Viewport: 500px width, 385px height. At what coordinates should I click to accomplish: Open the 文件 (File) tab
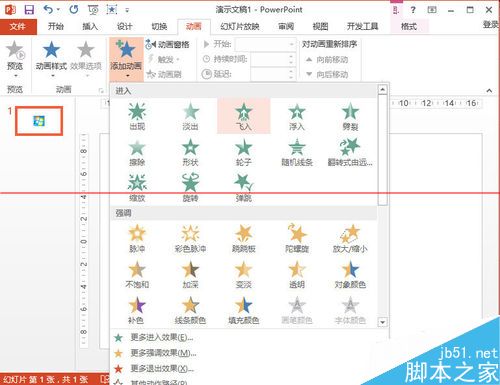[x=18, y=26]
